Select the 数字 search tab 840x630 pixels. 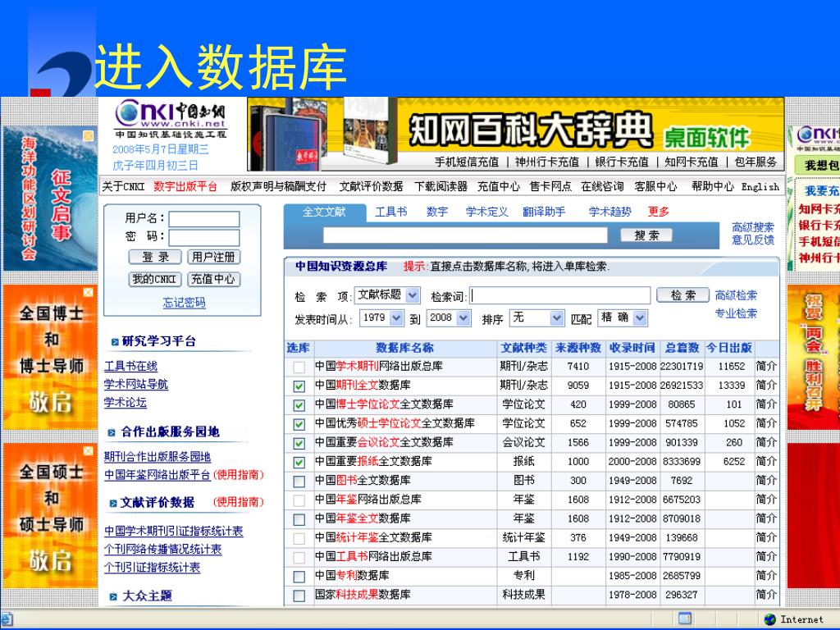click(x=437, y=212)
